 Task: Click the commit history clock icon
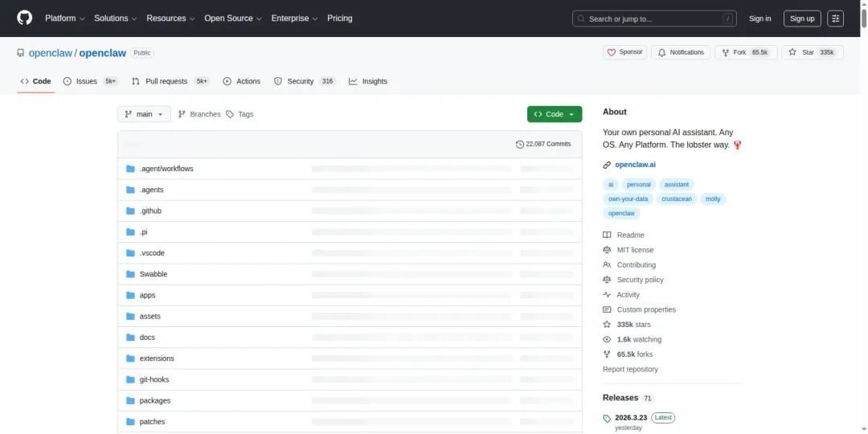(519, 144)
